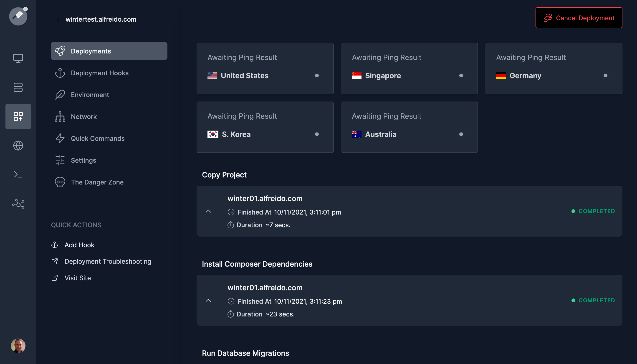Click the network nodes icon near sidebar bottom
Image resolution: width=637 pixels, height=364 pixels.
point(18,204)
